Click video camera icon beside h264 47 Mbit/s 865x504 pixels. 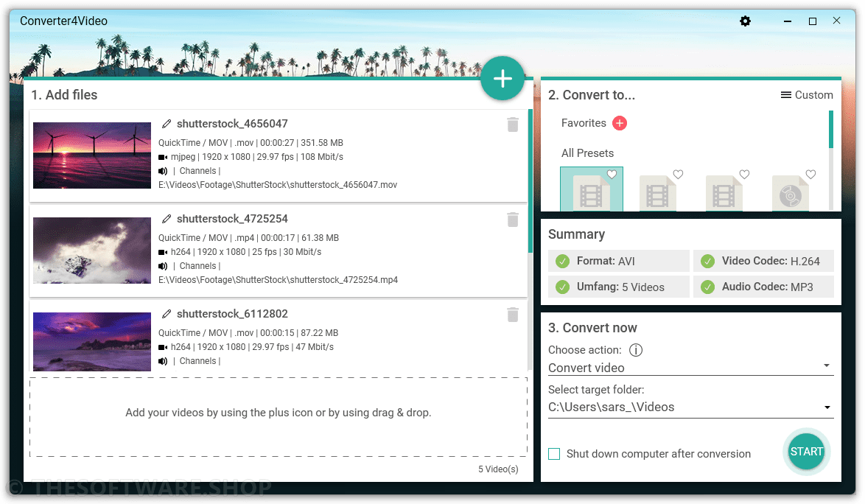coord(163,347)
